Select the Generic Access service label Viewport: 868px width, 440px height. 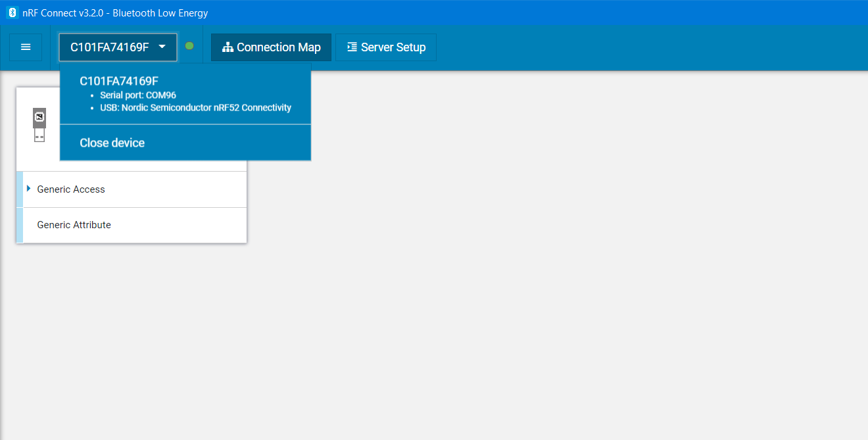point(70,189)
